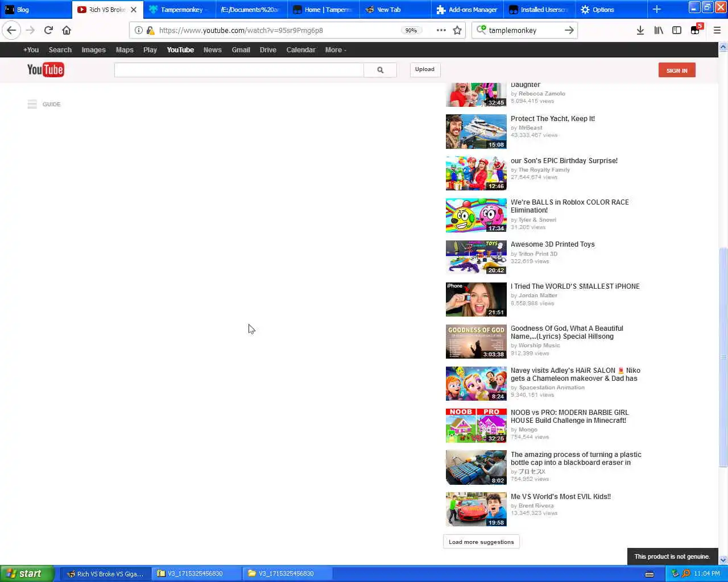Viewport: 728px width, 582px height.
Task: Switch to the Home | Tampermonkey tab
Action: (324, 10)
